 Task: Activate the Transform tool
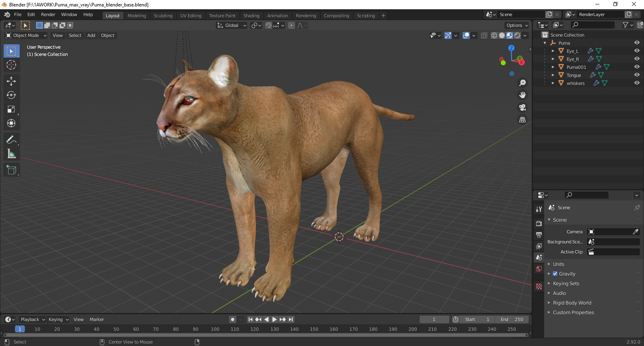pos(11,123)
